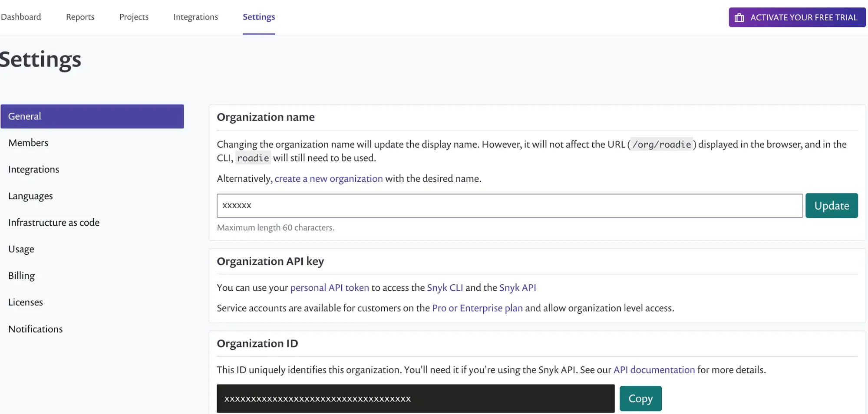Open Billing settings
Viewport: 868px width, 414px height.
(x=21, y=276)
